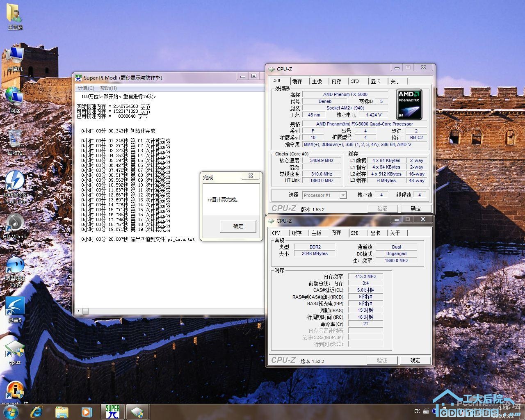Click the 'Socket AM2+ (940)' package value
Viewport: 525px width, 420px height.
345,108
